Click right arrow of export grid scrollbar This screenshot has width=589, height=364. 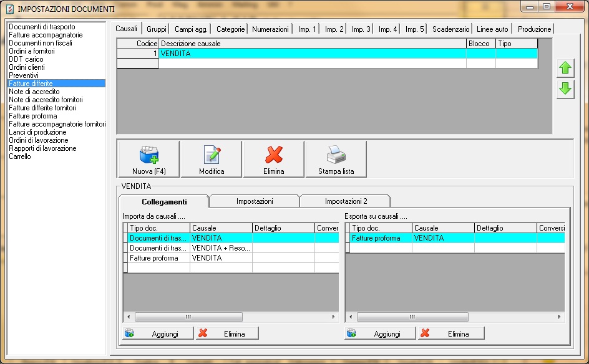pos(559,317)
